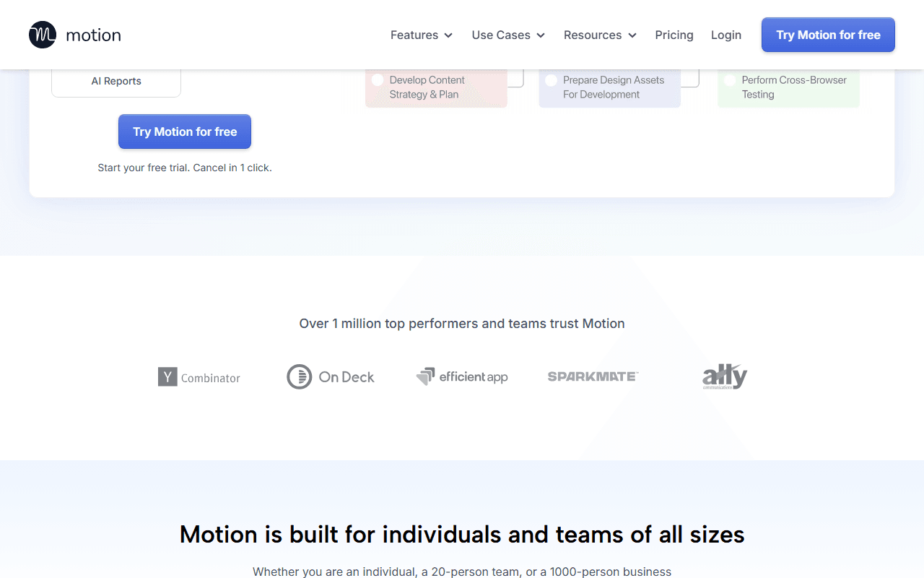This screenshot has width=924, height=578.
Task: Go to the Pricing page
Action: (674, 35)
